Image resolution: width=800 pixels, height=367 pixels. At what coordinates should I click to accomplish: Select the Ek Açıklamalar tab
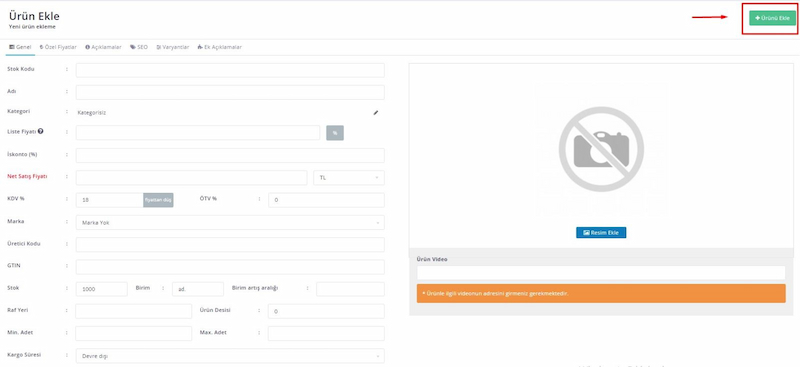[219, 47]
